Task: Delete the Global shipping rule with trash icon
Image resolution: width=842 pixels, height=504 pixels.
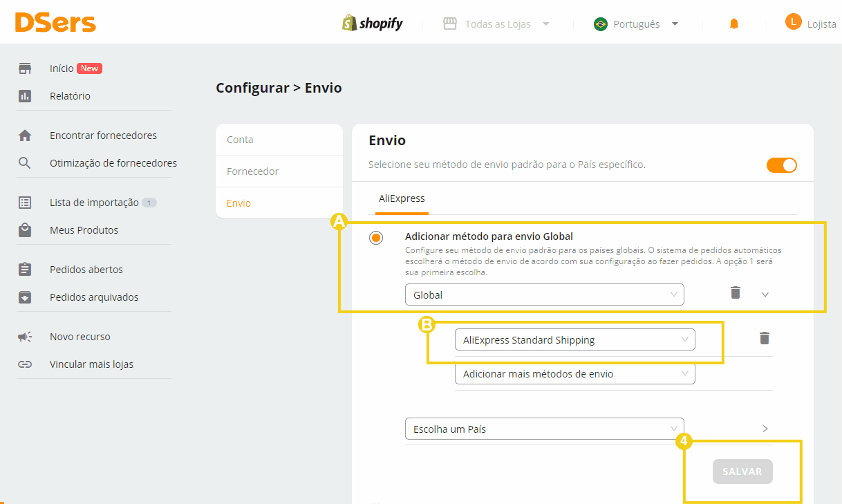Action: [x=736, y=292]
